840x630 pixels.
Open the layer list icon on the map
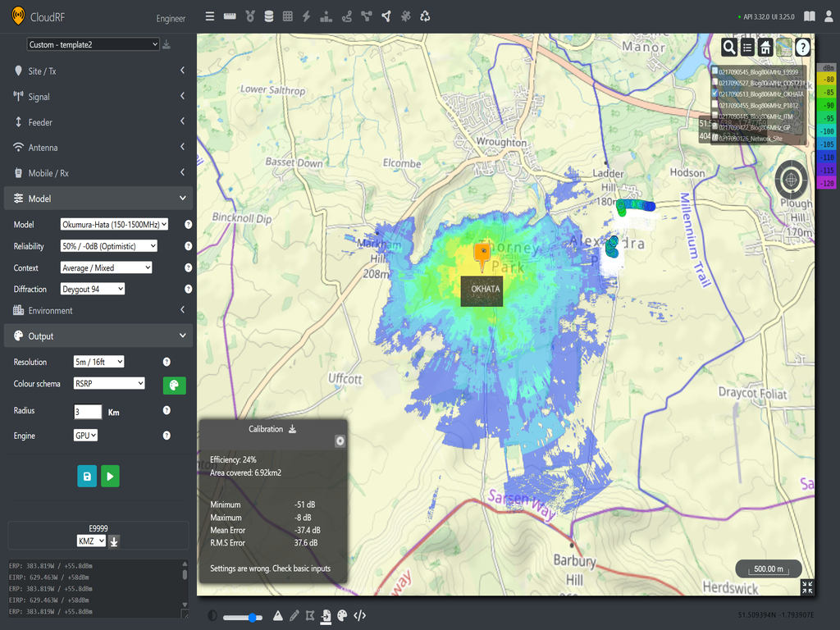[x=746, y=47]
